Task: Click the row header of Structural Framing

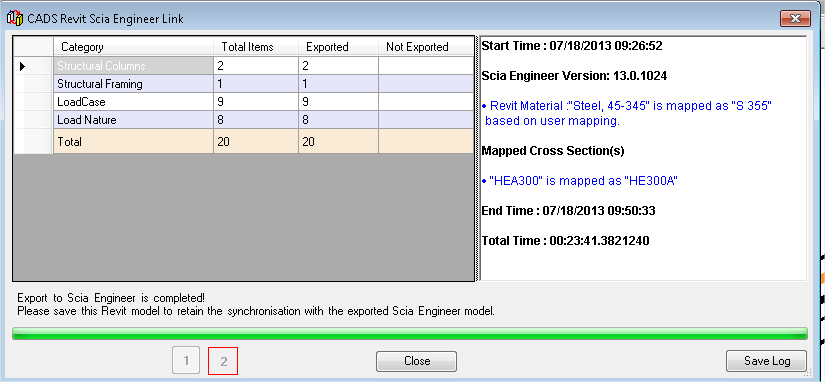Action: point(34,84)
